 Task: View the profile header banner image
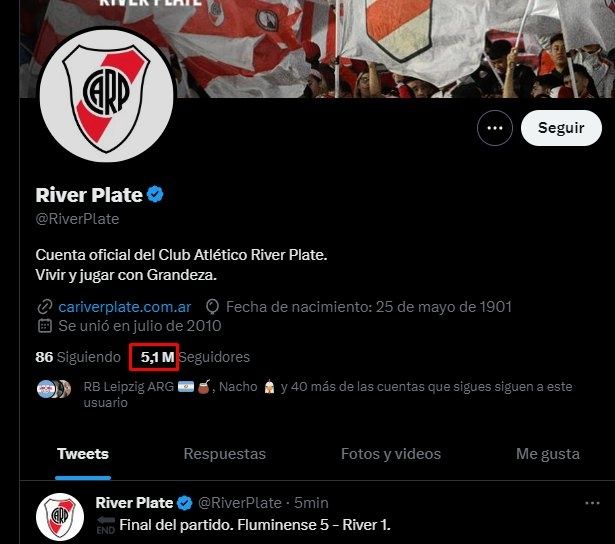click(317, 49)
